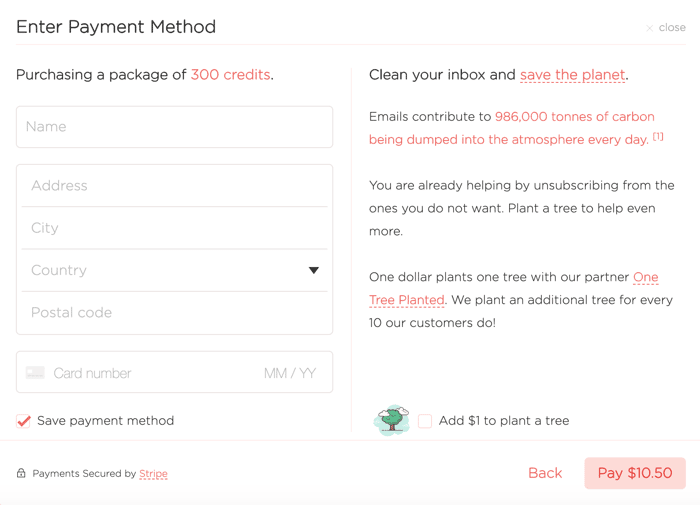Focus the Address input field
Image resolution: width=700 pixels, height=505 pixels.
point(175,186)
